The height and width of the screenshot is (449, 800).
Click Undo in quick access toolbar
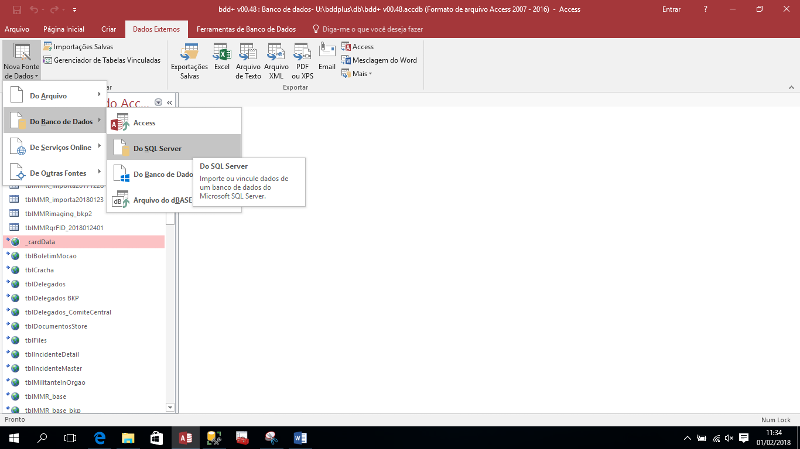34,9
